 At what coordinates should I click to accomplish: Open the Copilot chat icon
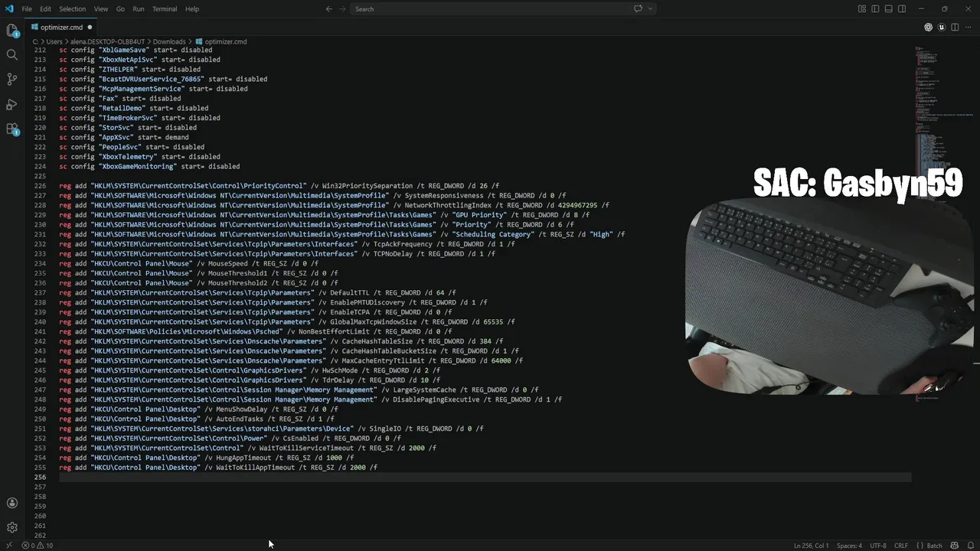pos(638,8)
